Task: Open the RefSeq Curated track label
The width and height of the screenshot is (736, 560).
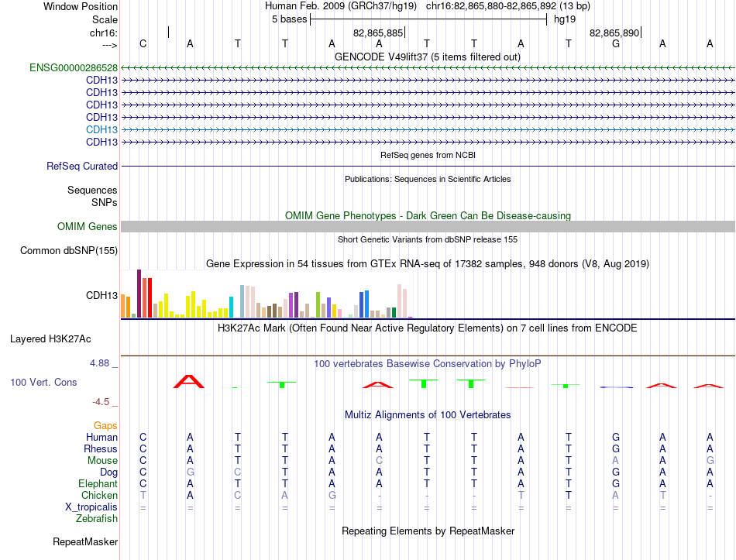Action: 82,167
